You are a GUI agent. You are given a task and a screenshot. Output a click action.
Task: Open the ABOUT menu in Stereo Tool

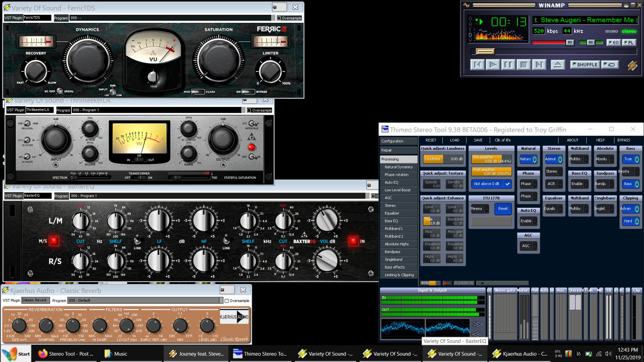(572, 140)
